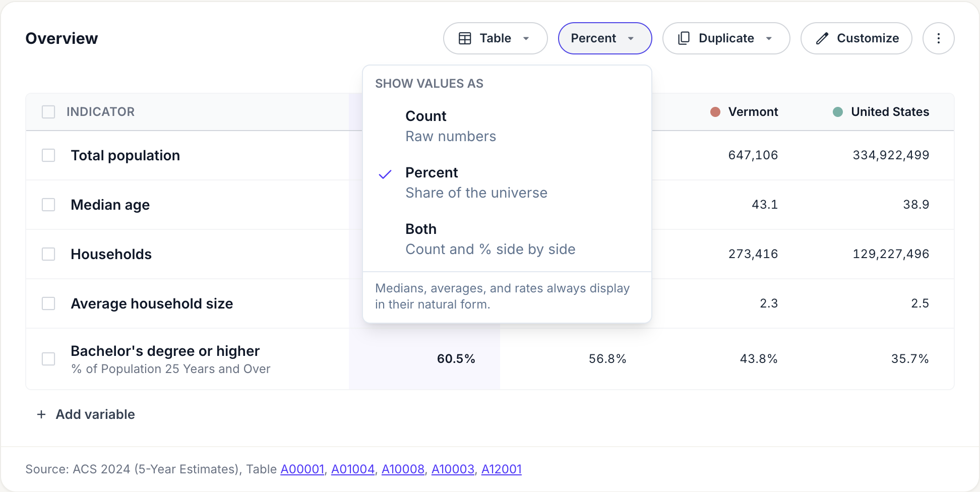Click United States average household size 2.5
The width and height of the screenshot is (980, 492).
(x=920, y=303)
